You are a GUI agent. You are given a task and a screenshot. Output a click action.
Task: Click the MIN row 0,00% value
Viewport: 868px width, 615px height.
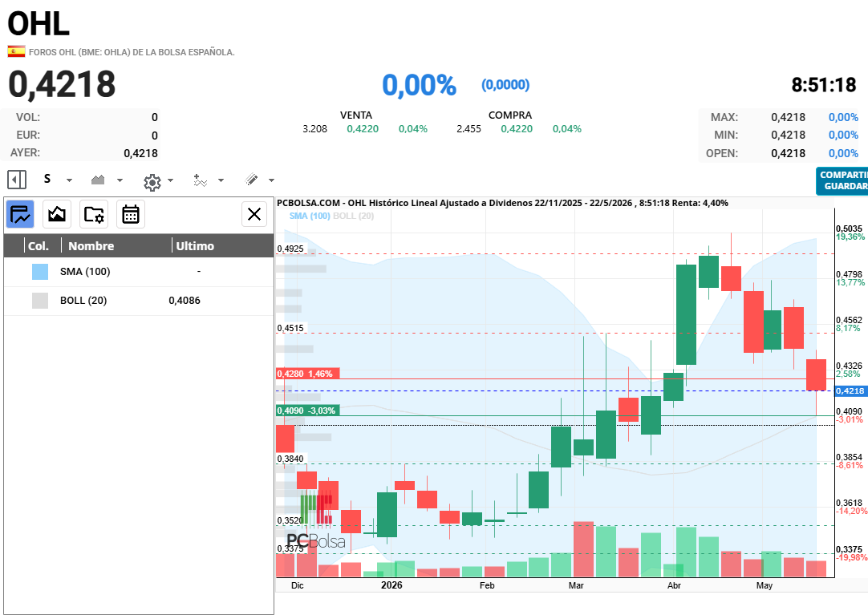pyautogui.click(x=843, y=135)
